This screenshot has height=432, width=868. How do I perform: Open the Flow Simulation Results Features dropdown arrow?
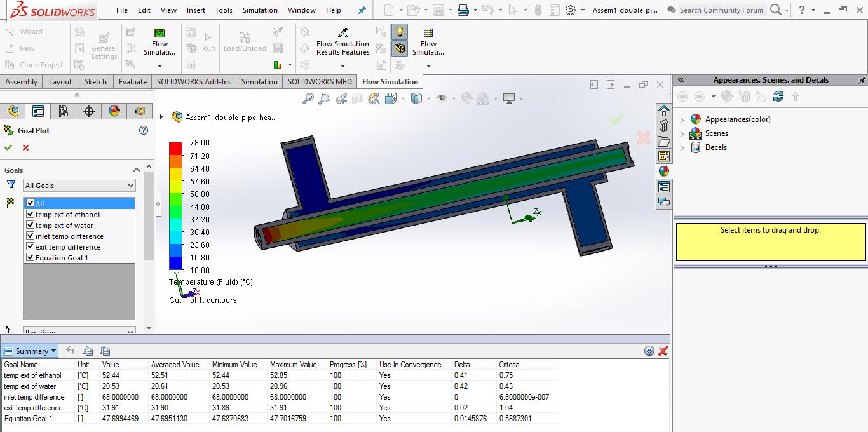(x=343, y=65)
